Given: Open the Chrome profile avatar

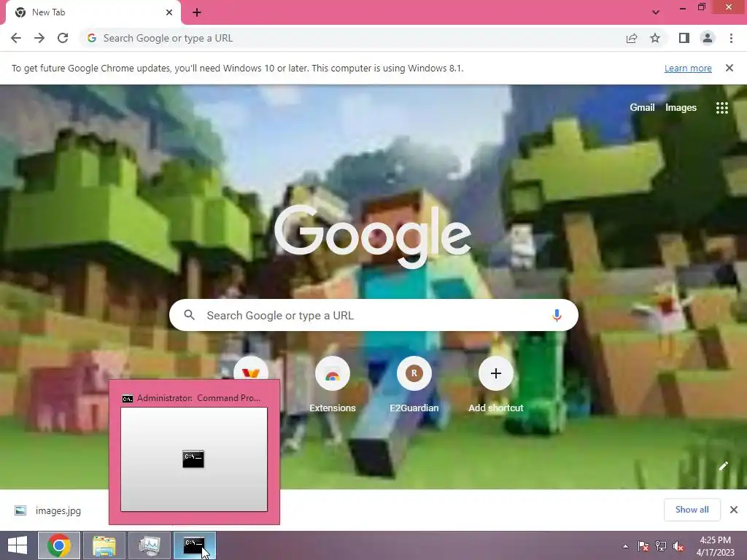Looking at the screenshot, I should point(708,38).
